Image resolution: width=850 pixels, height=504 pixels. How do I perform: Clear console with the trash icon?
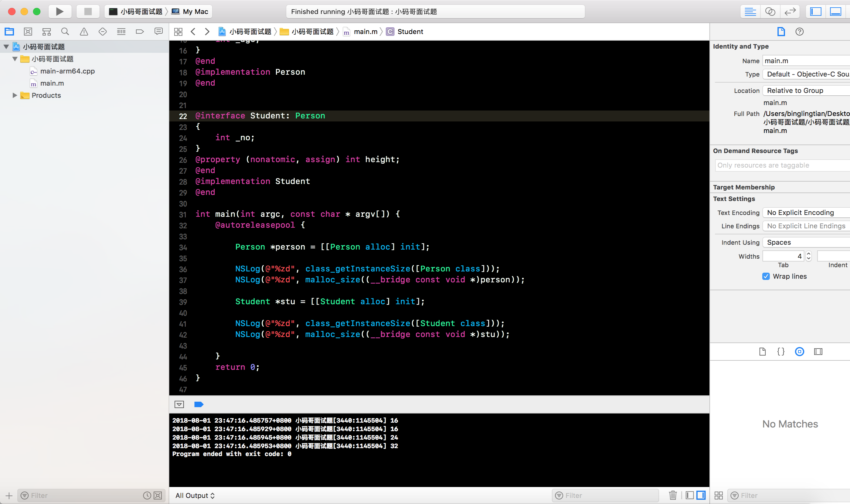tap(673, 495)
